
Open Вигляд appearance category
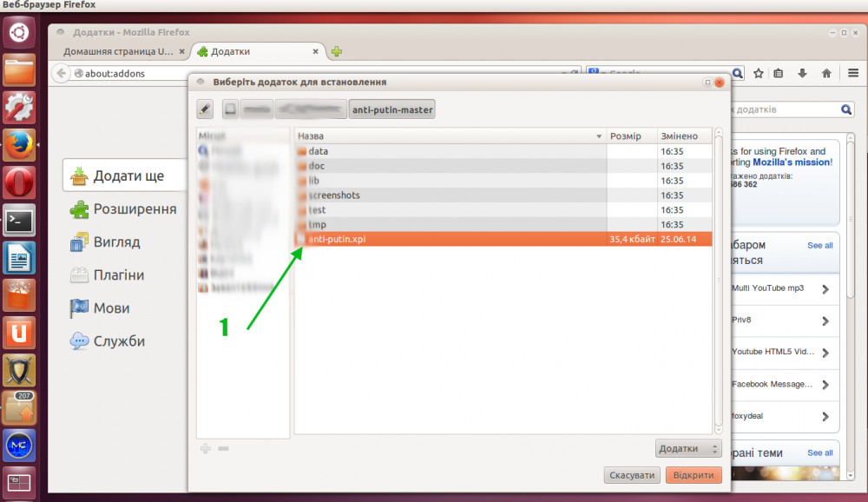pyautogui.click(x=105, y=242)
